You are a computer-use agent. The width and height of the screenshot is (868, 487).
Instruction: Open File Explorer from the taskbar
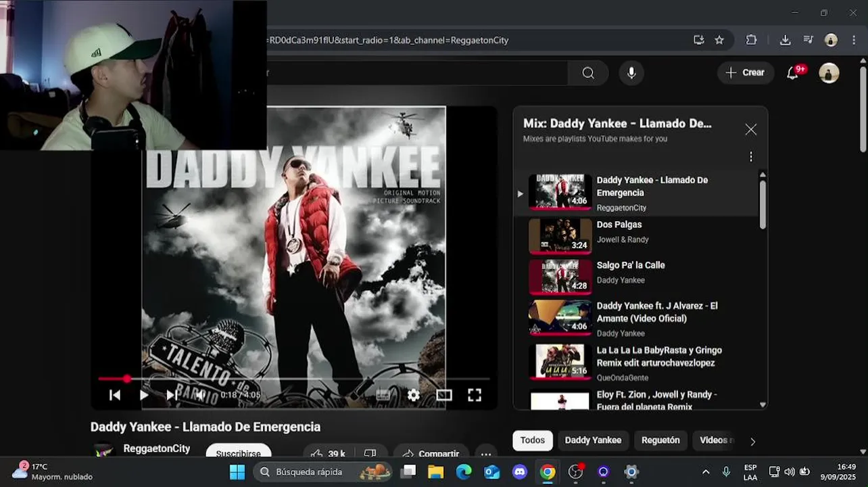click(436, 471)
